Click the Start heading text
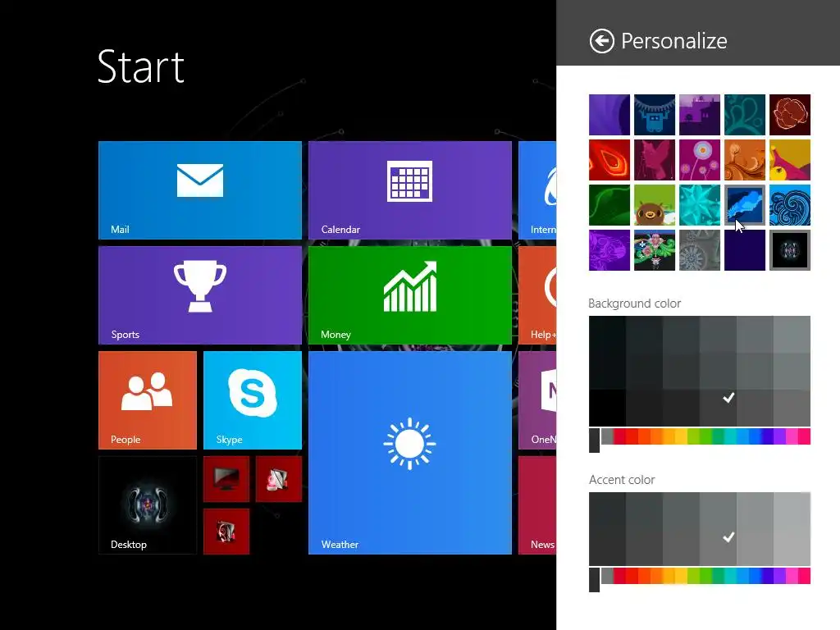840x630 pixels. (141, 67)
